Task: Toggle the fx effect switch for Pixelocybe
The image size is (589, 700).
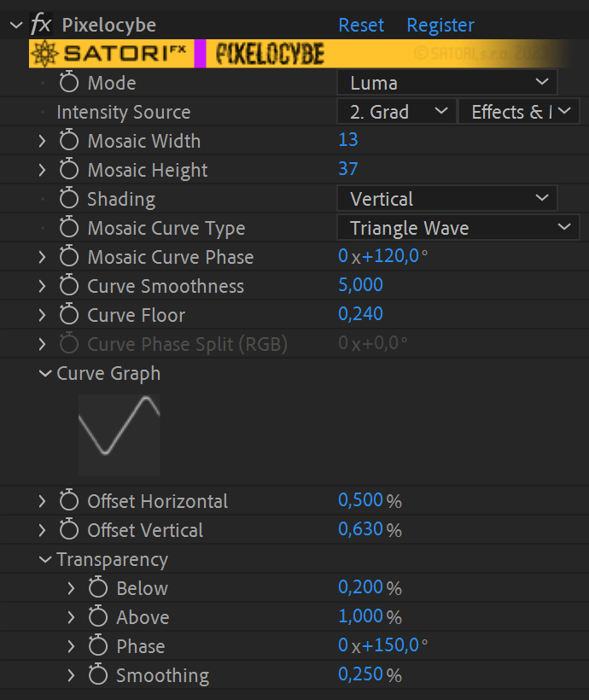Action: point(40,25)
